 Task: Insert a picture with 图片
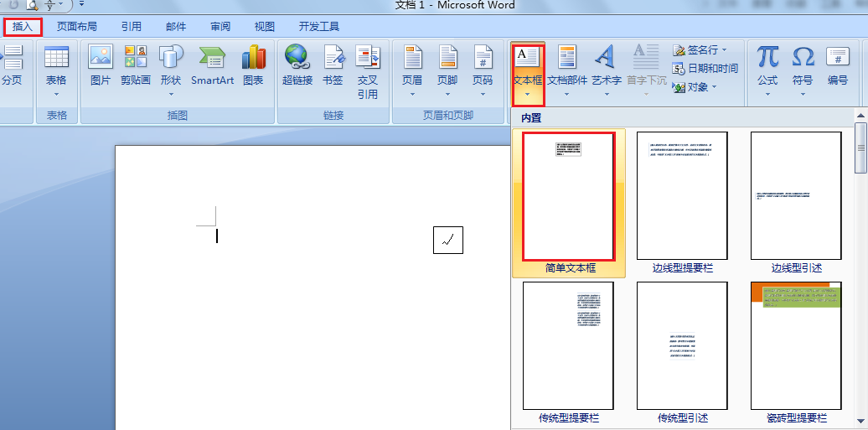(x=101, y=65)
